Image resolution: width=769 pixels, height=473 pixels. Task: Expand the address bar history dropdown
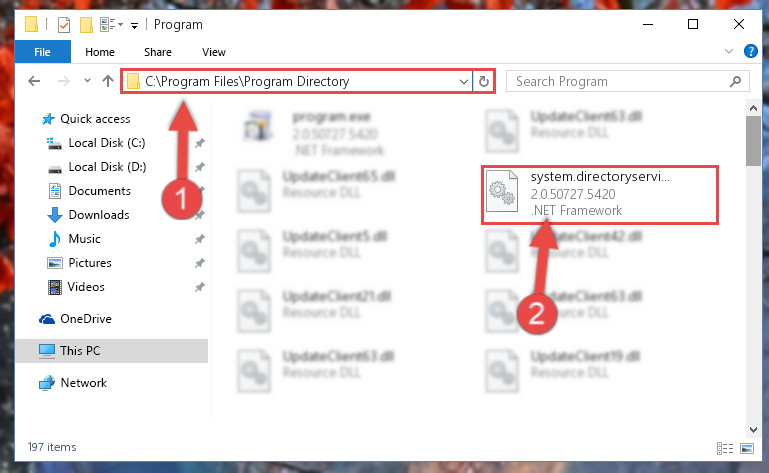pyautogui.click(x=463, y=81)
